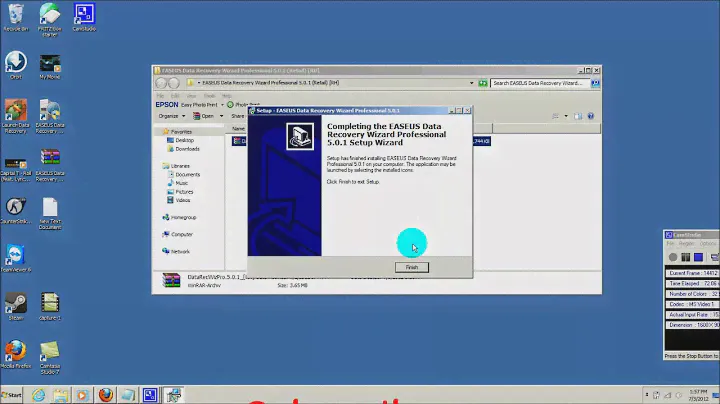Open Mozilla Firefox desktop shortcut
This screenshot has width=720, height=404.
[16, 352]
